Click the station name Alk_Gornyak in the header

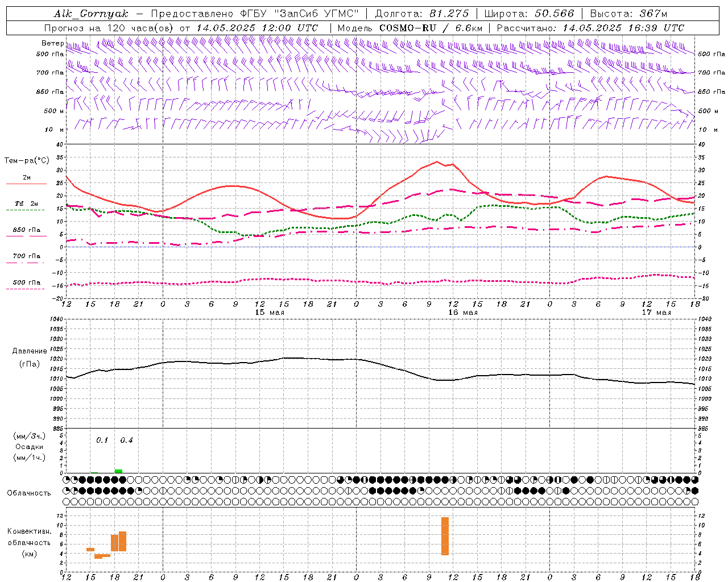tap(91, 14)
